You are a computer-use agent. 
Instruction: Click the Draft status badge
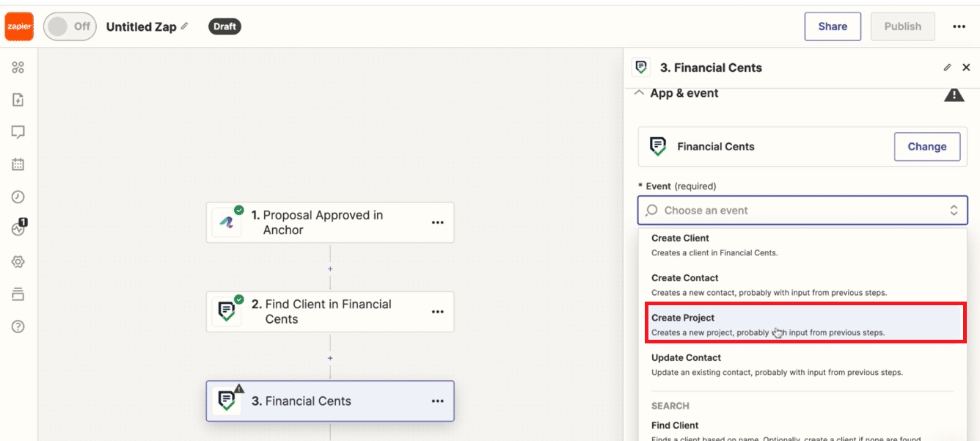click(x=224, y=26)
